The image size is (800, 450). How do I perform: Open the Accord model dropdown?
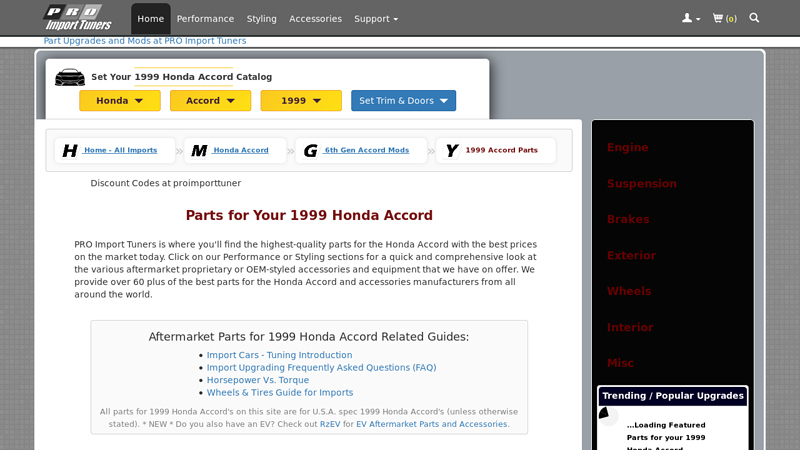210,101
